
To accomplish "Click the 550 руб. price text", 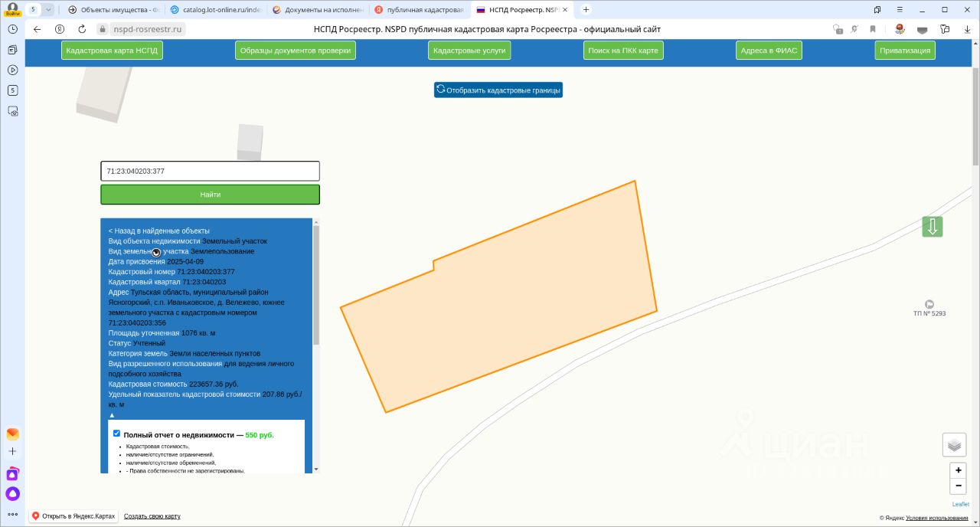I will (260, 435).
